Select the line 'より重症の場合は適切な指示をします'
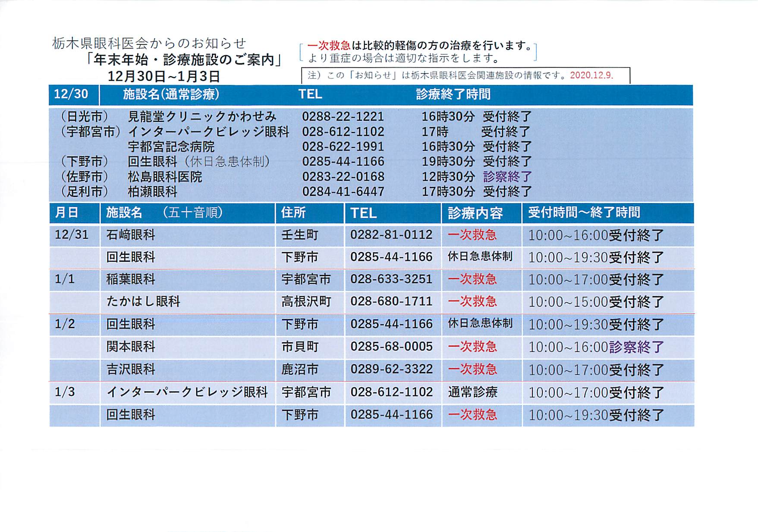Screen dimensions: 758x532 coord(404,58)
